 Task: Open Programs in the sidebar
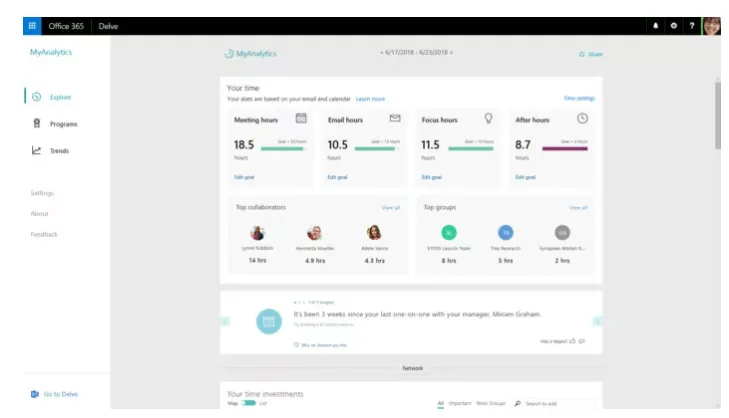point(64,124)
